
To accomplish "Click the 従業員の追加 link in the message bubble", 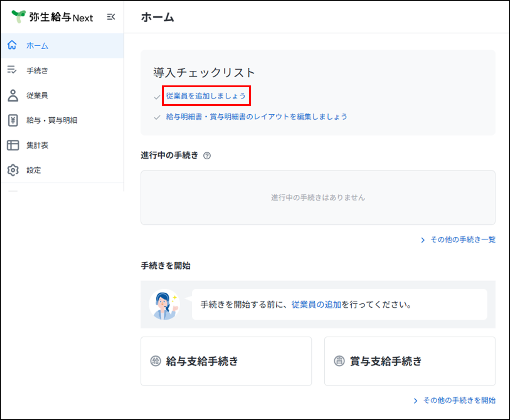I will point(316,304).
